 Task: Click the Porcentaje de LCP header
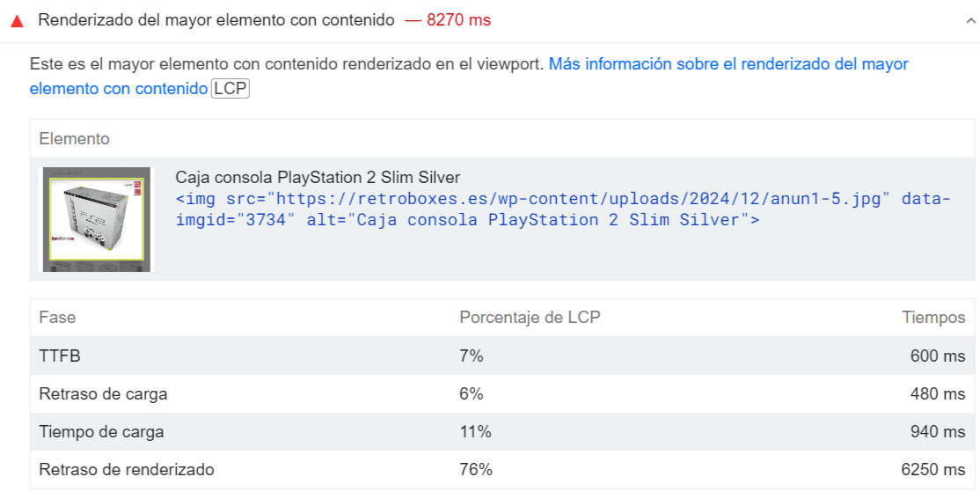click(x=530, y=318)
